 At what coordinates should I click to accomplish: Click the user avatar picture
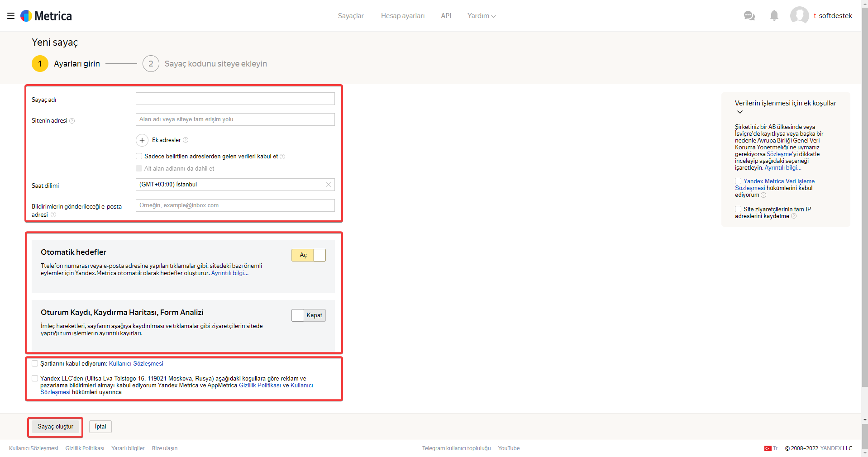800,15
